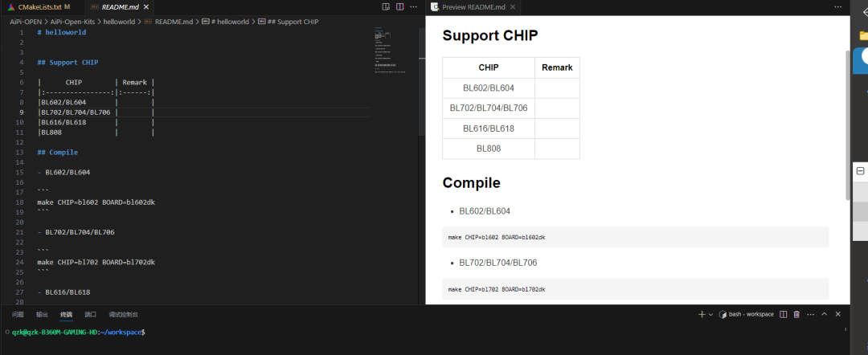
Task: Open AiPi-OPEN breadcrumb
Action: [26, 22]
